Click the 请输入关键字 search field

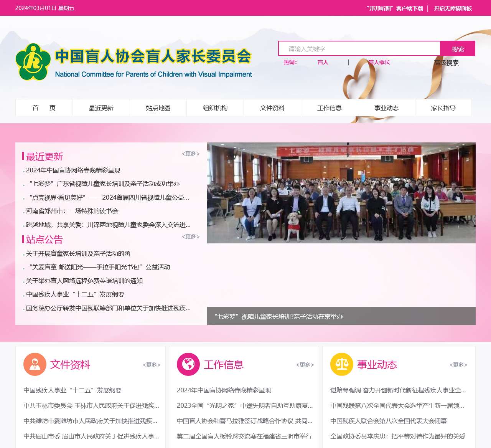click(359, 49)
